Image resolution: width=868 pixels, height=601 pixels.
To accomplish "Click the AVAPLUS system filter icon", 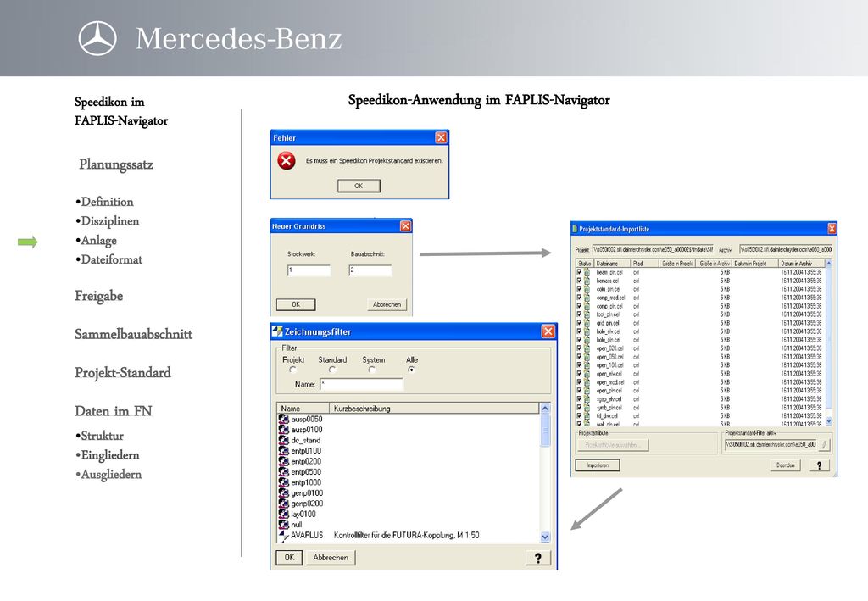I will tap(283, 535).
